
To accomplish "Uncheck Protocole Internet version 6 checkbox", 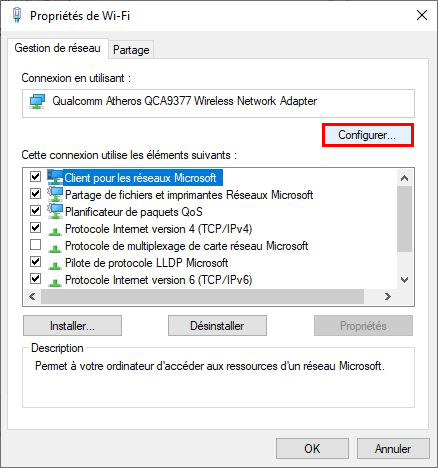I will pyautogui.click(x=35, y=278).
